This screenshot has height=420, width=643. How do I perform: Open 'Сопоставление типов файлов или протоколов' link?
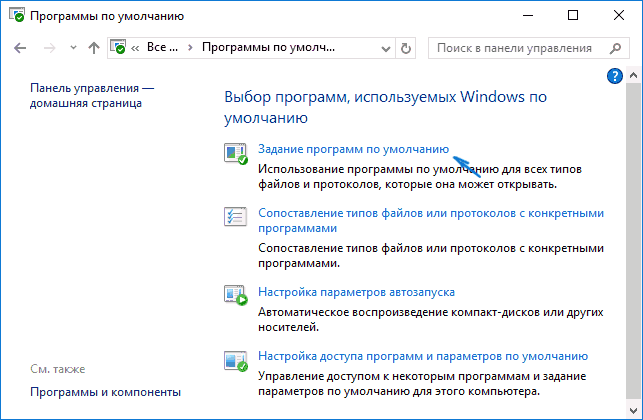tap(431, 220)
